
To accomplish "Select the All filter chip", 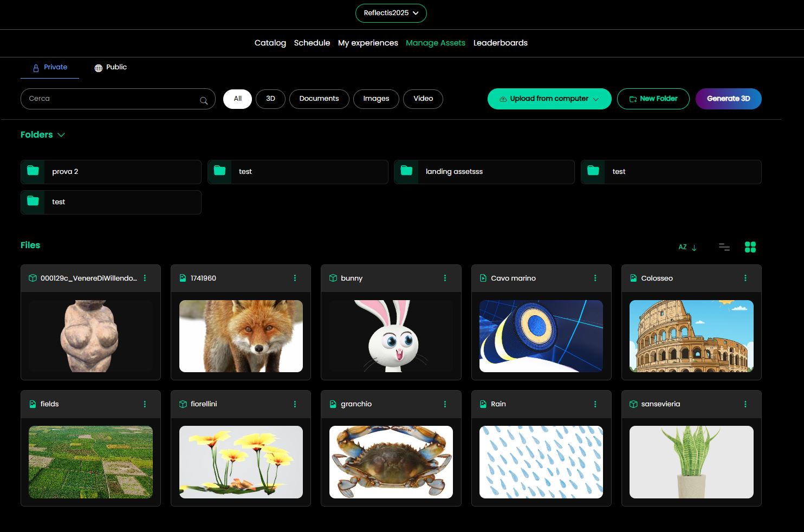I will click(237, 99).
